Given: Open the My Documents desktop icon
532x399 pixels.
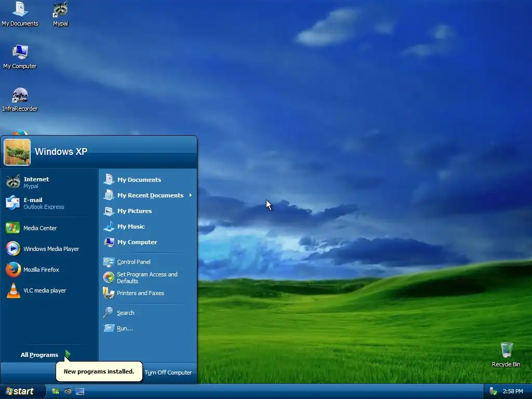Looking at the screenshot, I should [x=20, y=14].
